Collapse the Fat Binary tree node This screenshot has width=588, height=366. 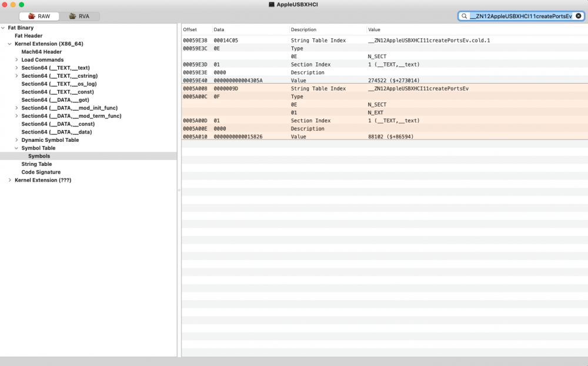point(3,28)
